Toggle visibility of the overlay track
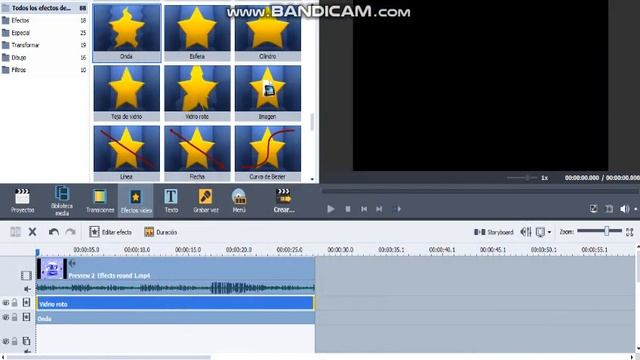640x360 pixels. click(6, 341)
